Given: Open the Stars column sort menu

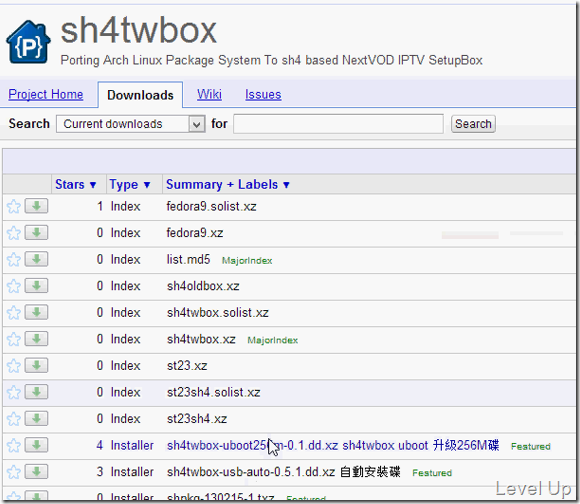Looking at the screenshot, I should tap(75, 184).
